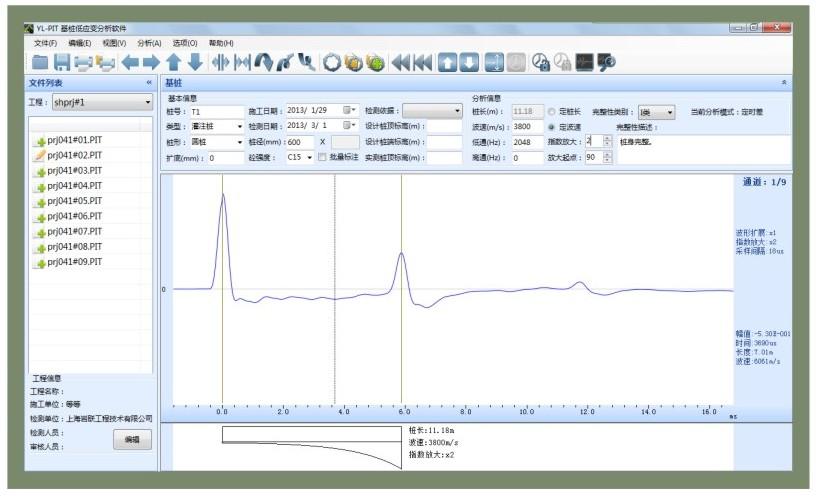Click the 低通(Hz) field showing 2048

click(x=527, y=142)
